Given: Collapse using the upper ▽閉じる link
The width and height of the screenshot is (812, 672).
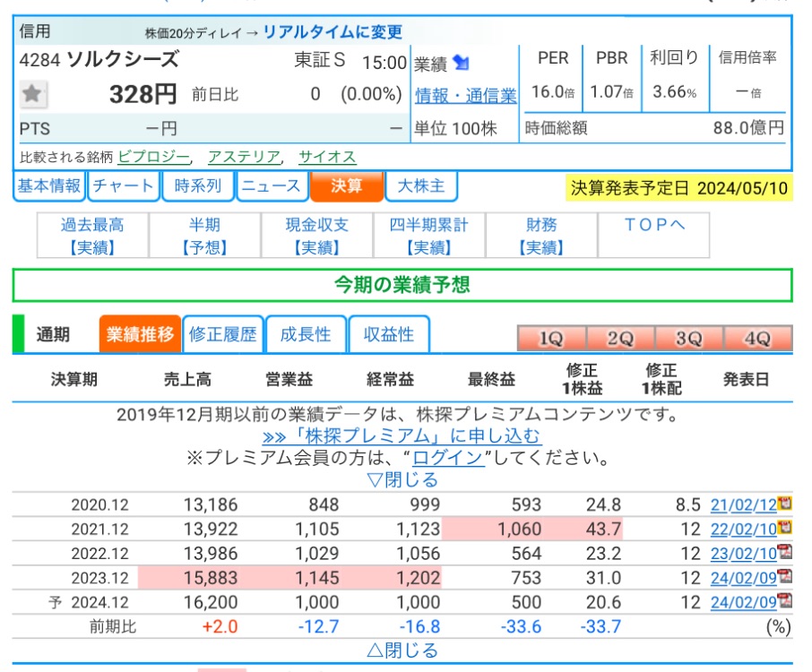Looking at the screenshot, I should (x=402, y=480).
